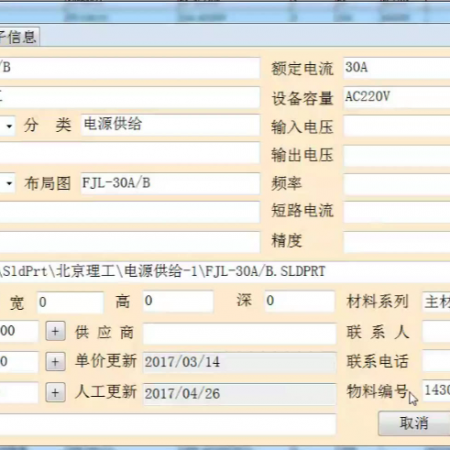Click the field left of 人工更新 plus button
Screen dimensions: 450x450
[x=19, y=393]
